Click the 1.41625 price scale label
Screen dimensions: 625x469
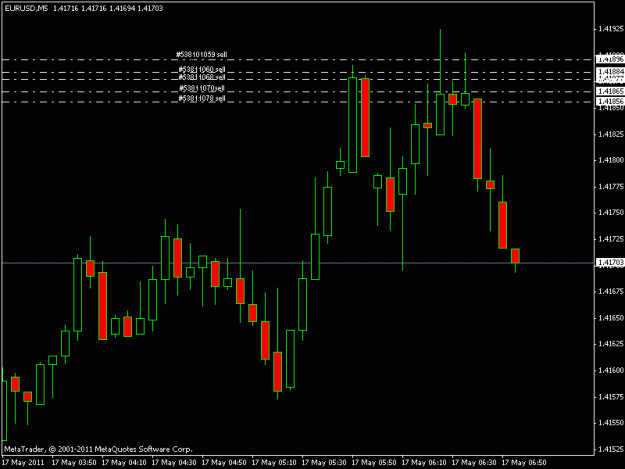(x=611, y=344)
